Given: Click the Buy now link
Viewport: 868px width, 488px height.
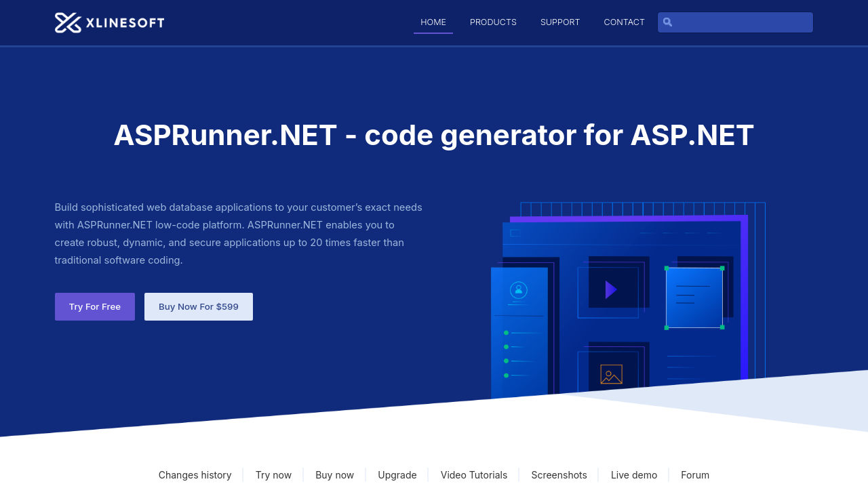Looking at the screenshot, I should [334, 475].
